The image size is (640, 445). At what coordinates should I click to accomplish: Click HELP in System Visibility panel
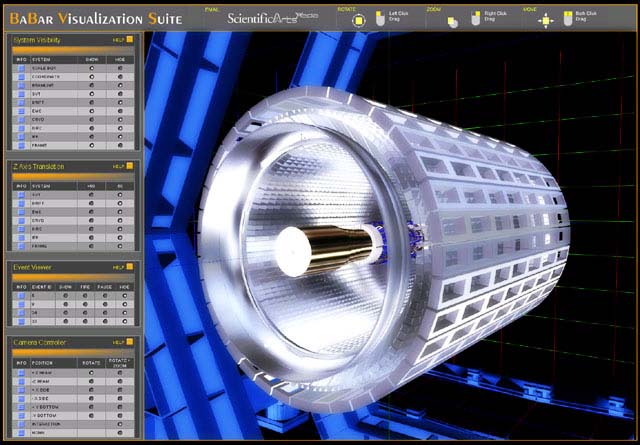click(123, 40)
